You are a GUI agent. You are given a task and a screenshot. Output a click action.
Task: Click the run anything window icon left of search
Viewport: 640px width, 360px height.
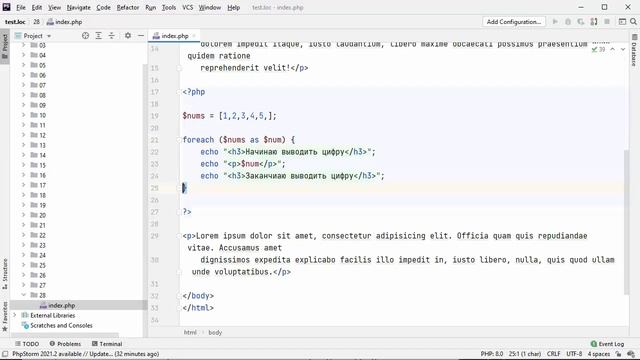pos(622,22)
